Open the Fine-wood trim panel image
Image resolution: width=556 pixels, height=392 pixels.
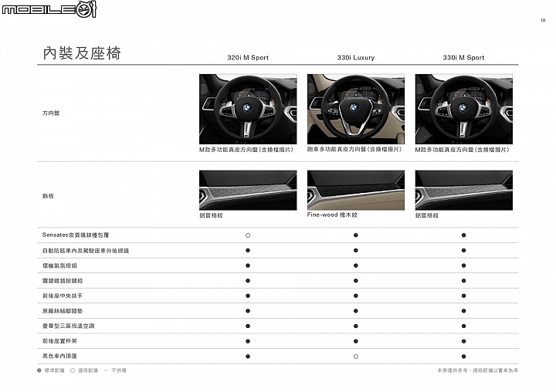(x=356, y=190)
